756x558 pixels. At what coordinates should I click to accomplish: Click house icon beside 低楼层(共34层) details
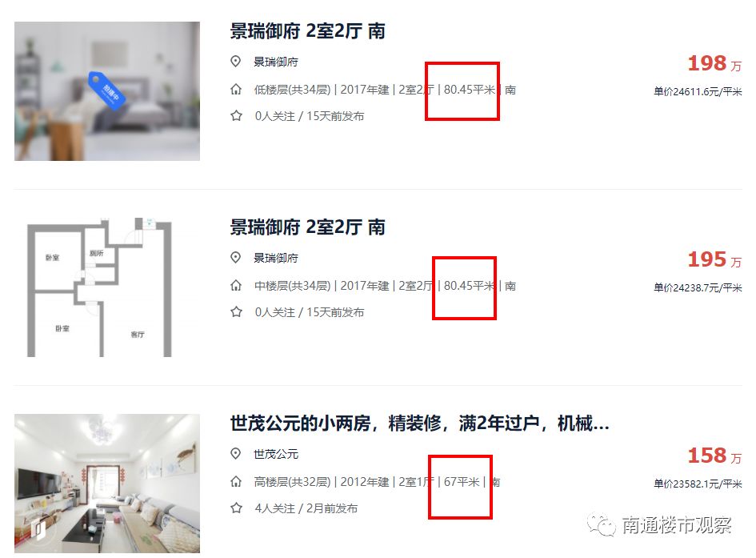236,89
